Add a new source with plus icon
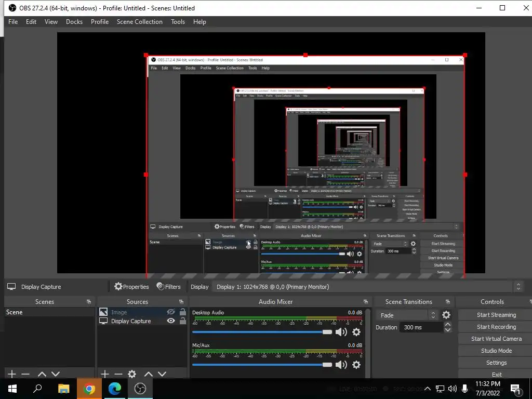This screenshot has height=399, width=532. 105,374
